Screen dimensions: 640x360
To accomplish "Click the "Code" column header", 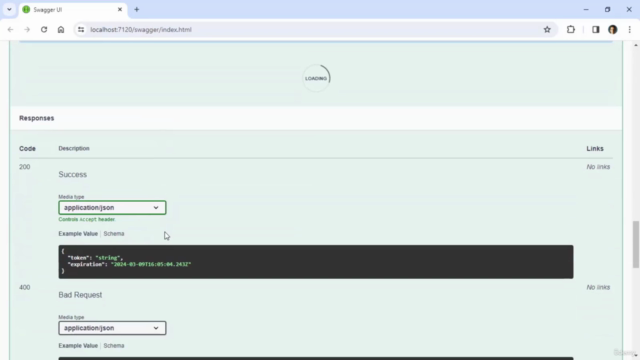I will (x=27, y=149).
